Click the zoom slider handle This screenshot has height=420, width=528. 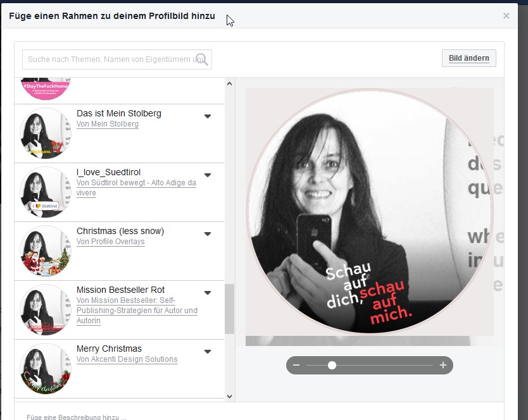332,366
